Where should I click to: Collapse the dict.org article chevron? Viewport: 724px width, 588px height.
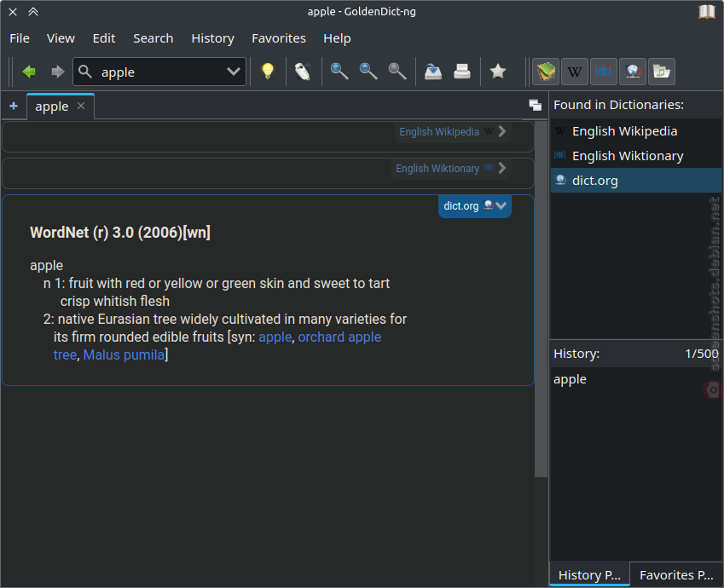click(501, 206)
